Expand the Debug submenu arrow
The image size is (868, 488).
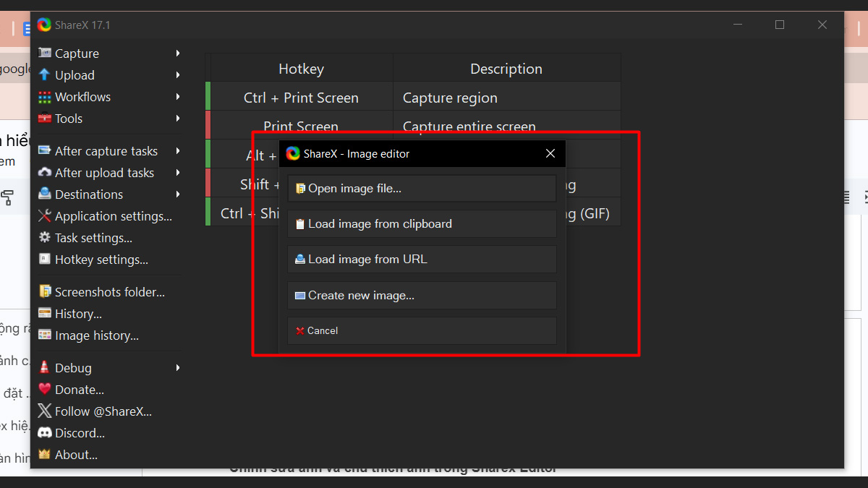177,368
